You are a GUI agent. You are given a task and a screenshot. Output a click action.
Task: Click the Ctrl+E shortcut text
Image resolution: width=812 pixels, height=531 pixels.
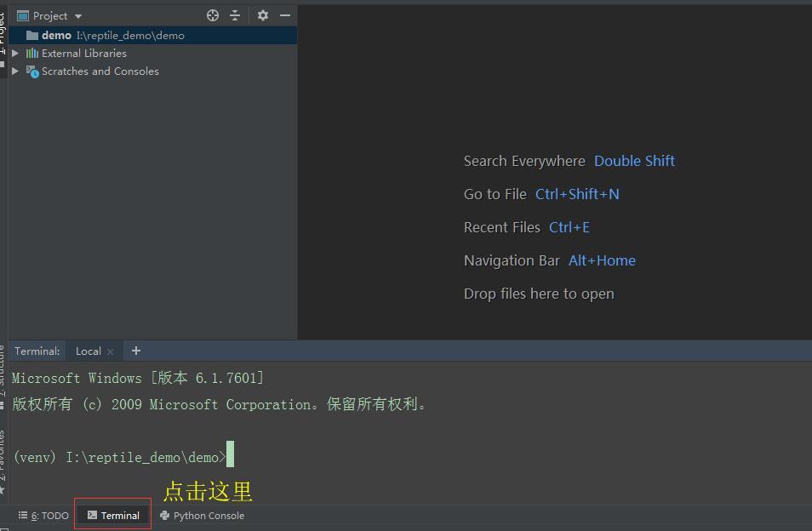[569, 227]
